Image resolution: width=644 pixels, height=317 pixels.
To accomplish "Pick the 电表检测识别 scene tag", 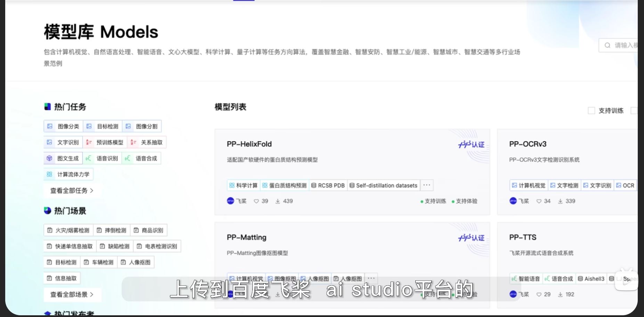I will pyautogui.click(x=157, y=246).
